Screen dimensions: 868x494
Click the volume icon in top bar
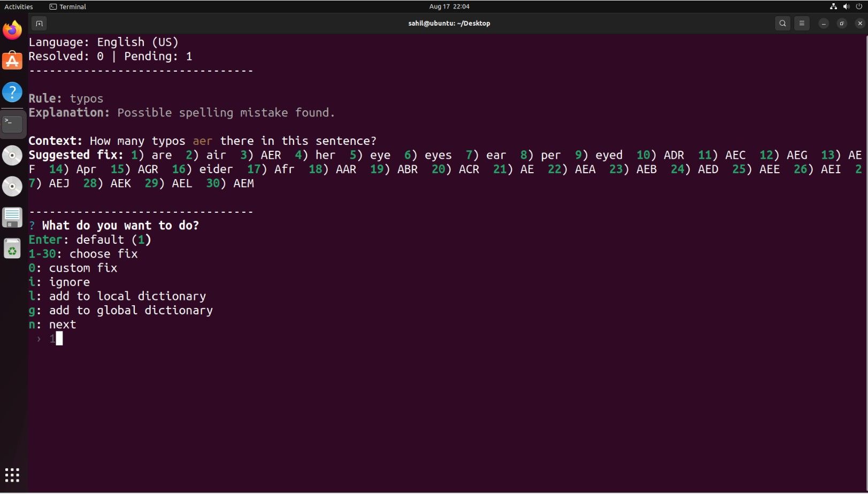pos(846,6)
